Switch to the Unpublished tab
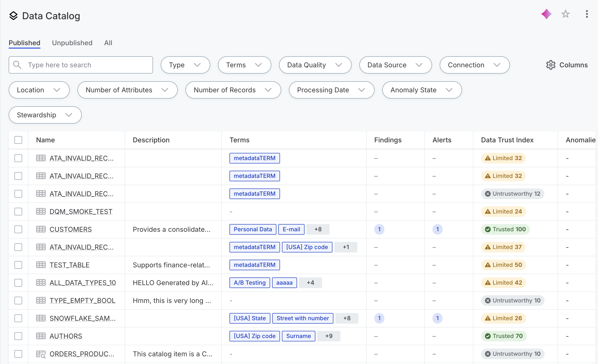 (x=72, y=43)
